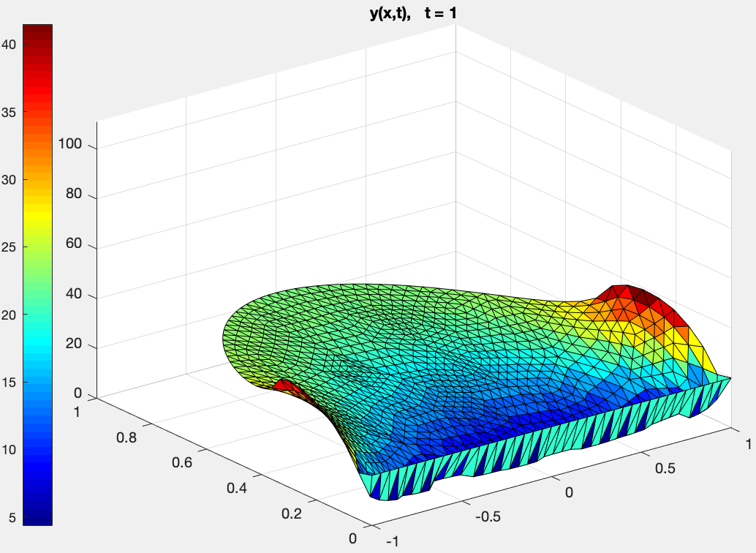Click the colorbar tick label 25

click(x=9, y=247)
